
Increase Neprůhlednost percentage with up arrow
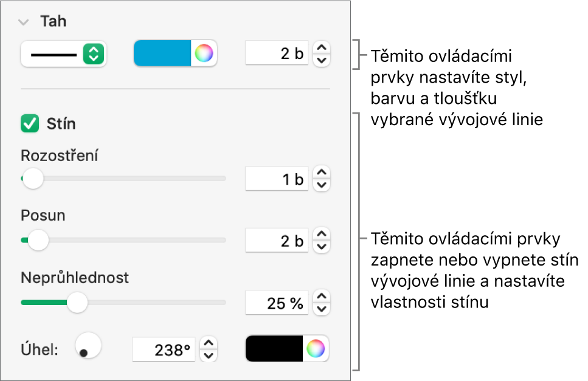(322, 296)
